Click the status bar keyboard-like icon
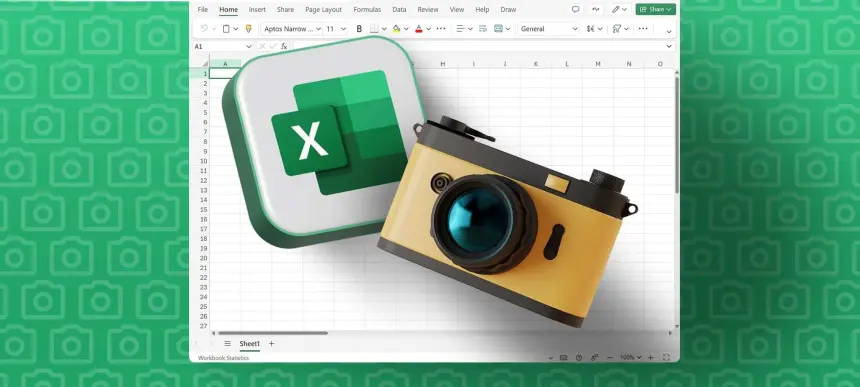Viewport: 860px width, 387px height. point(563,357)
